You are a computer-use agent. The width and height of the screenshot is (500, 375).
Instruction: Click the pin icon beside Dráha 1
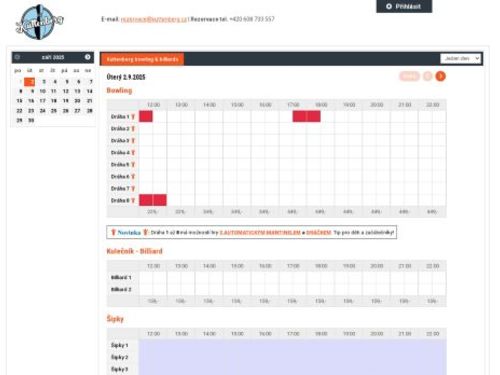coord(133,117)
